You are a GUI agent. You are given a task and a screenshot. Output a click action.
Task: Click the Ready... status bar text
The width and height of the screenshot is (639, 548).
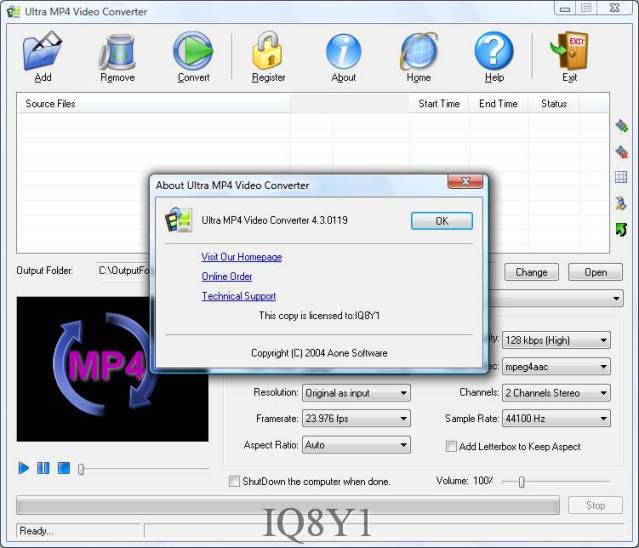pyautogui.click(x=36, y=531)
